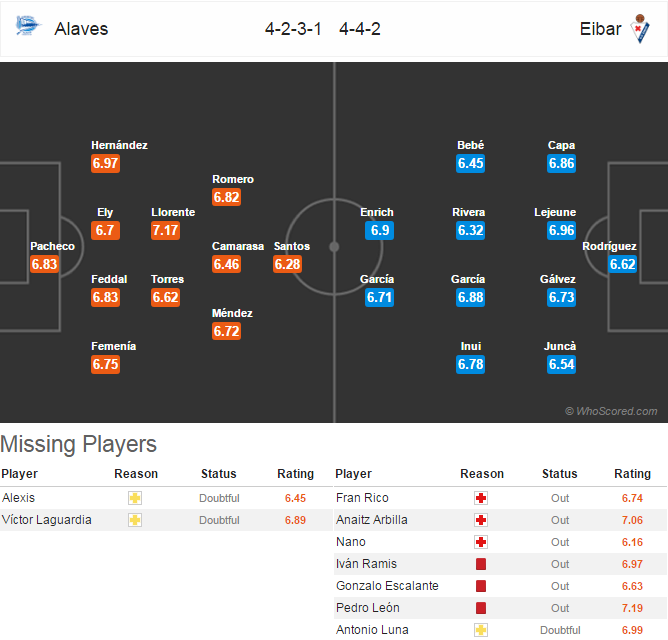Open the Anaitz Arbilla player link
This screenshot has height=640, width=668.
coord(371,520)
